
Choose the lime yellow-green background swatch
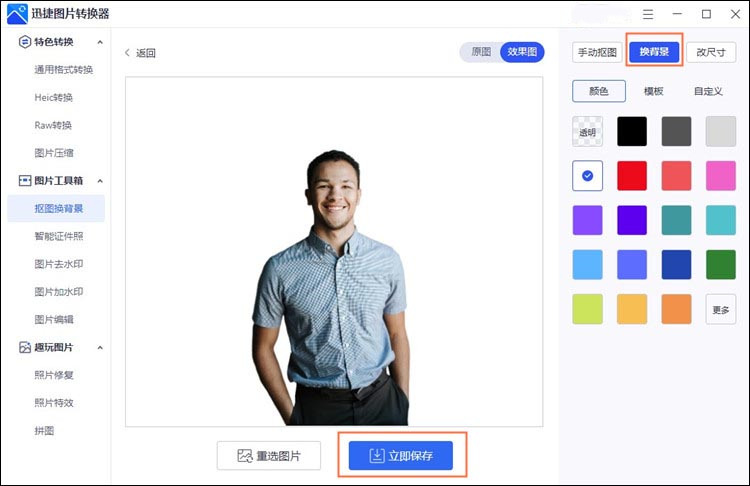(587, 309)
